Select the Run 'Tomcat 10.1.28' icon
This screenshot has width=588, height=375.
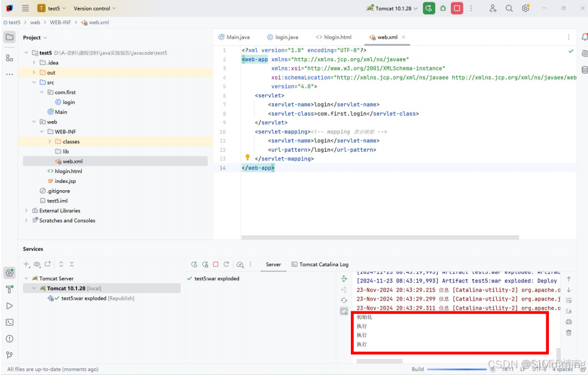[x=428, y=8]
